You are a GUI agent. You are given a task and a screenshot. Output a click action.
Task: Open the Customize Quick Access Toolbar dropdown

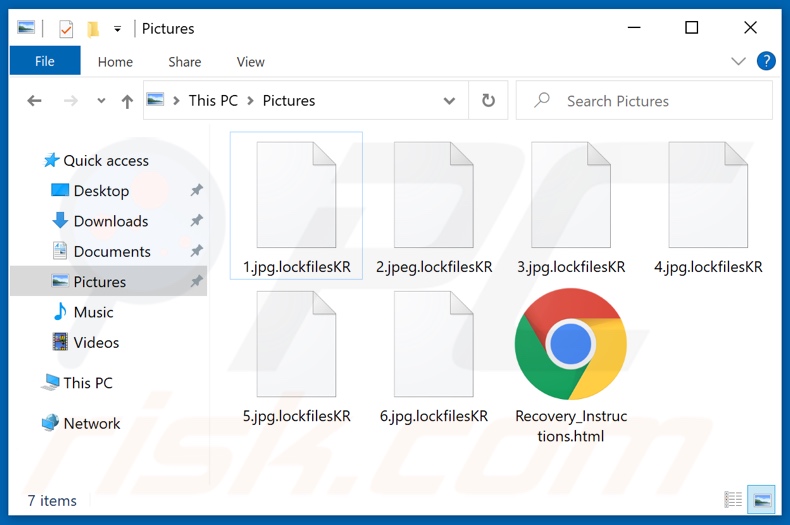pyautogui.click(x=117, y=29)
